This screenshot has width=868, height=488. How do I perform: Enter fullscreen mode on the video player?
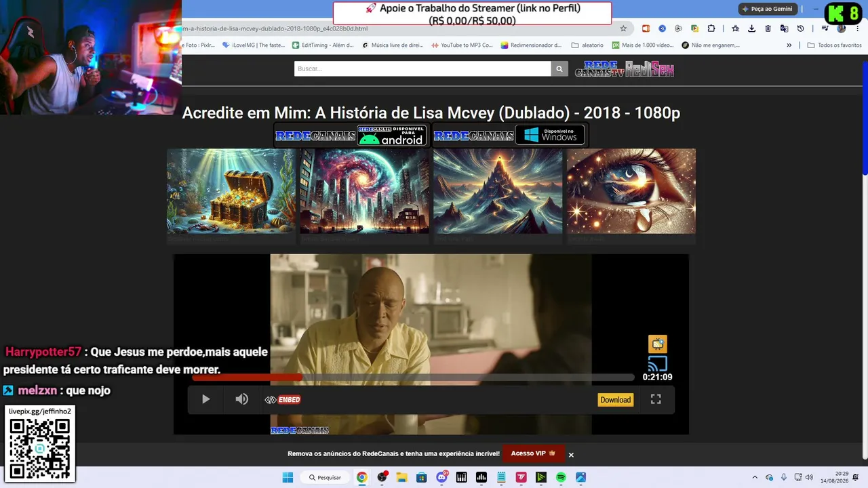point(656,399)
